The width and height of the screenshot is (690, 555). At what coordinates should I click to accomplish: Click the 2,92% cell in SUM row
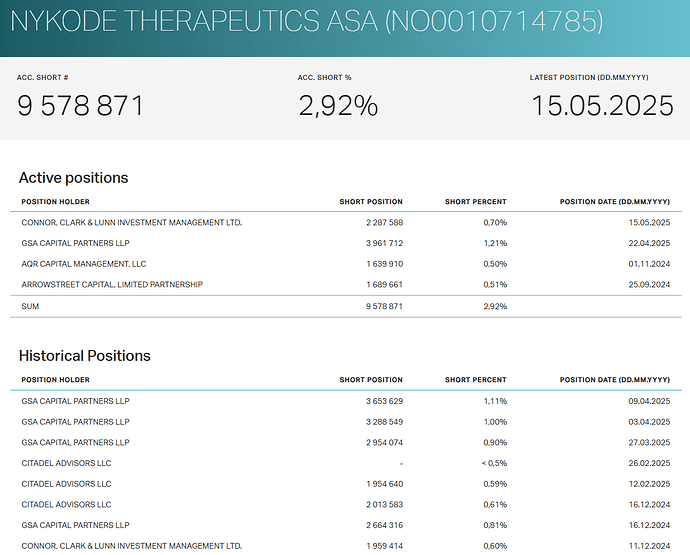495,306
